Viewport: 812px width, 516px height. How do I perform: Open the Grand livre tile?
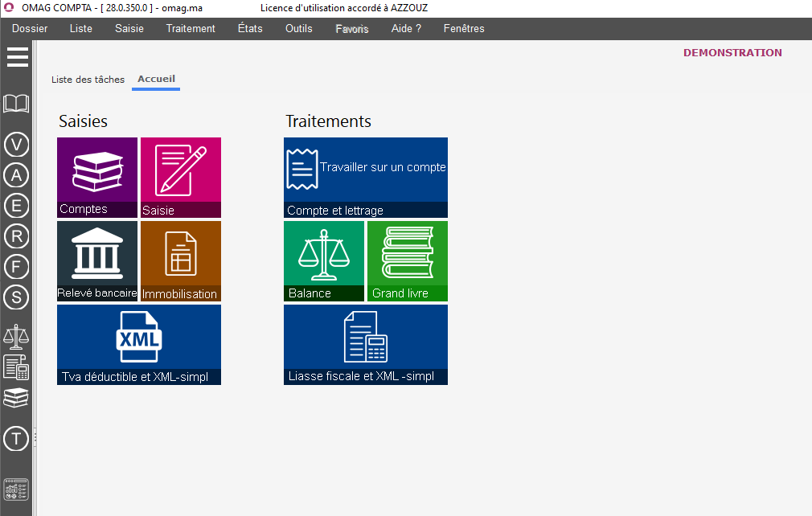(x=408, y=260)
